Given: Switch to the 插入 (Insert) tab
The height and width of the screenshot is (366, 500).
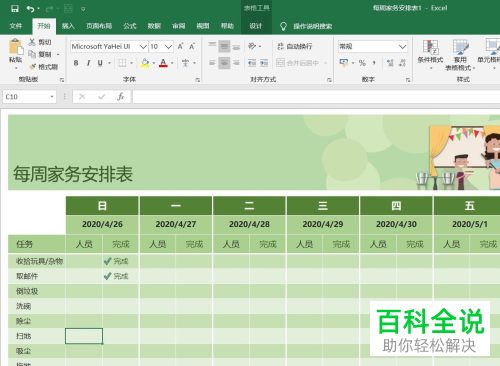Looking at the screenshot, I should 68,26.
